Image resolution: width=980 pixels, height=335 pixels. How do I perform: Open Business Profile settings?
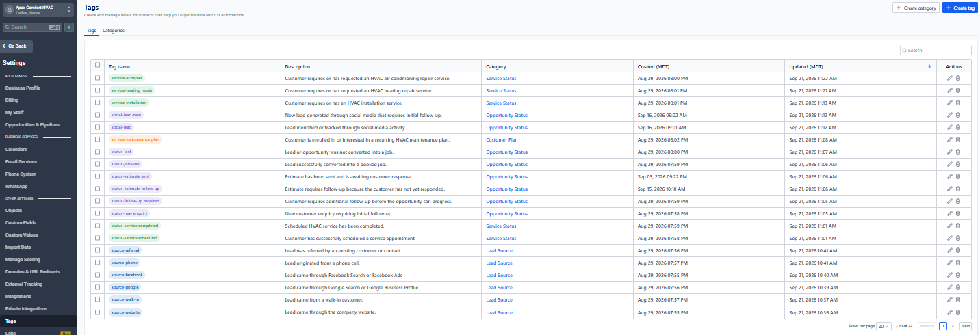click(23, 88)
